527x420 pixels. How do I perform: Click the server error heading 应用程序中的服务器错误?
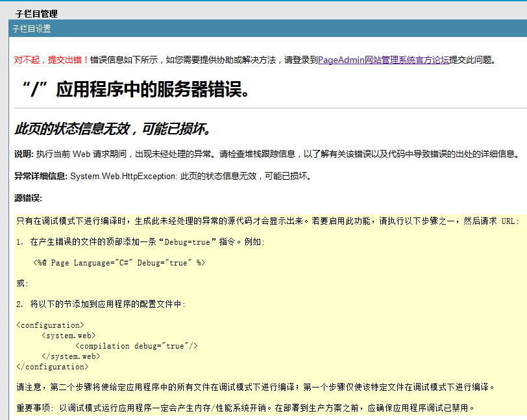[x=135, y=90]
